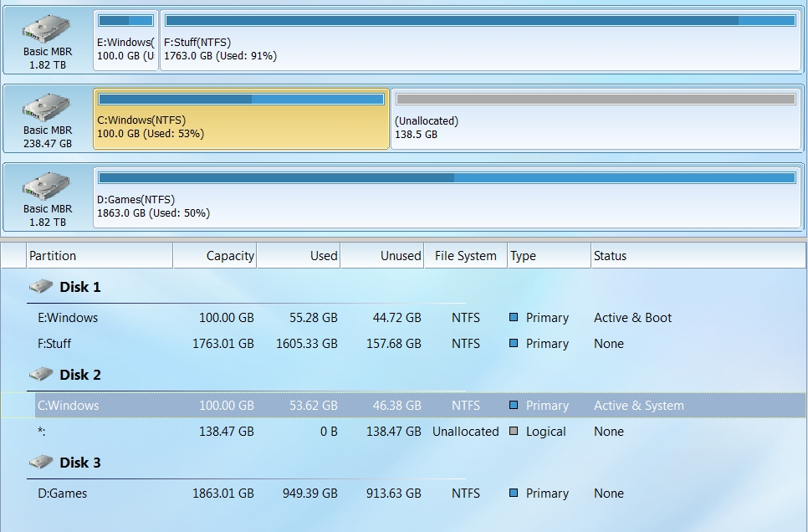Click the Disk 3 drive icon in list

[41, 462]
